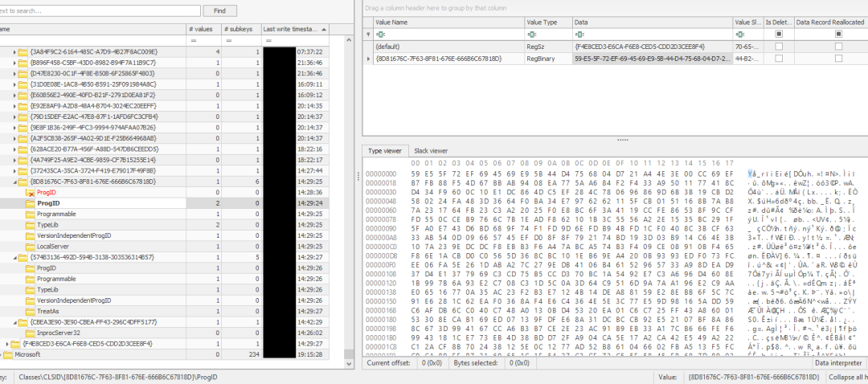Click folder icon of {CBEA3E90-3E90-CBEA-FF43-296C4DFF5177}

pos(23,322)
